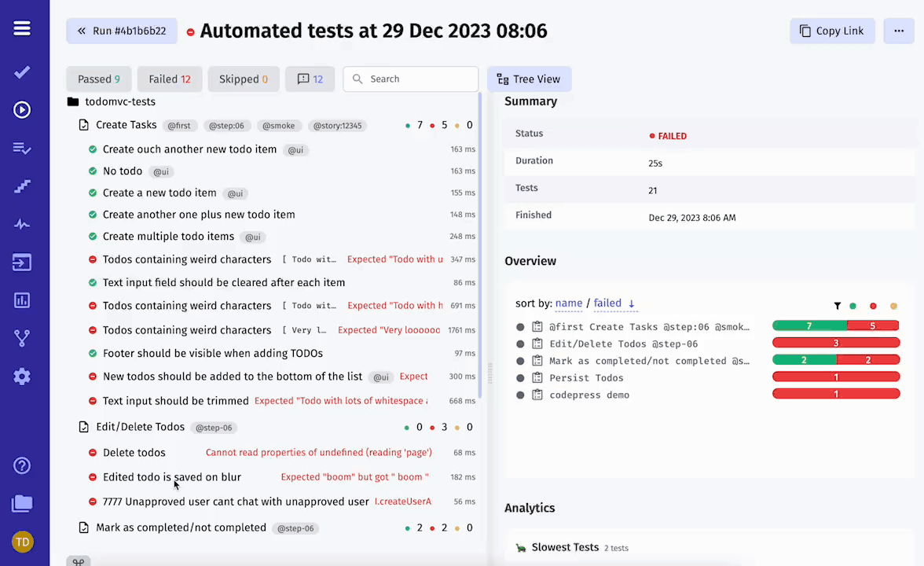
Task: Open the Tests checkmark sidebar icon
Action: point(22,72)
